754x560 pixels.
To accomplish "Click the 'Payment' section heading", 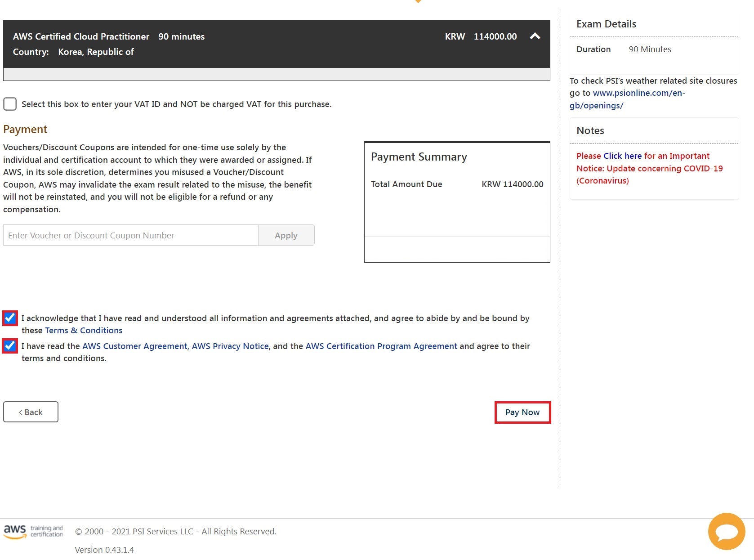I will [x=25, y=130].
